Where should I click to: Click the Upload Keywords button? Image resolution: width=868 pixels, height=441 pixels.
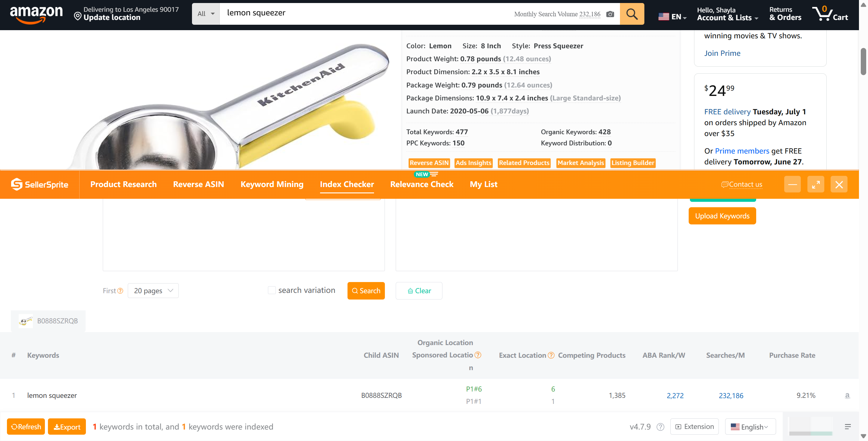tap(722, 216)
